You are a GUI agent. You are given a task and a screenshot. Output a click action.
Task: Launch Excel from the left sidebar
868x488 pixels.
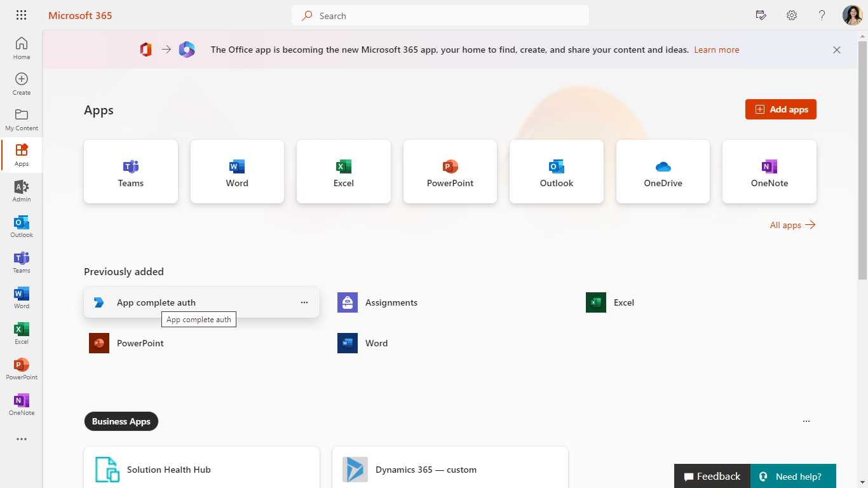click(22, 333)
